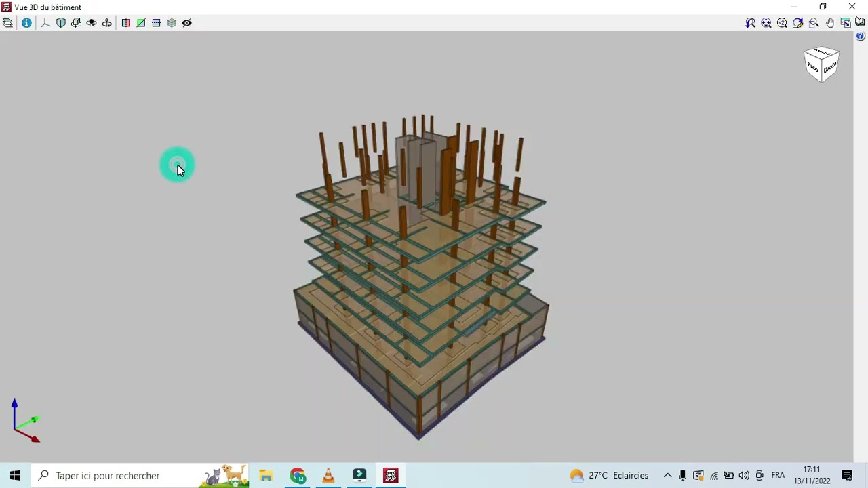Open the blue question mark help
The width and height of the screenshot is (868, 488).
(x=861, y=37)
